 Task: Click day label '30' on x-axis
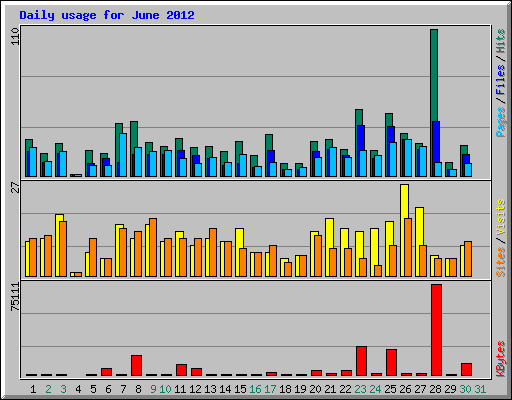click(465, 389)
